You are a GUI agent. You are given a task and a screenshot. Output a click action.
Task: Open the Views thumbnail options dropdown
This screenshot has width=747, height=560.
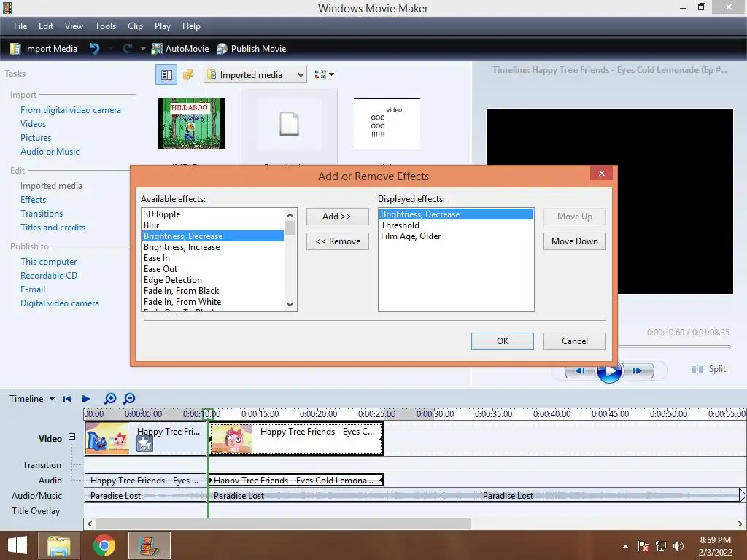tap(325, 75)
